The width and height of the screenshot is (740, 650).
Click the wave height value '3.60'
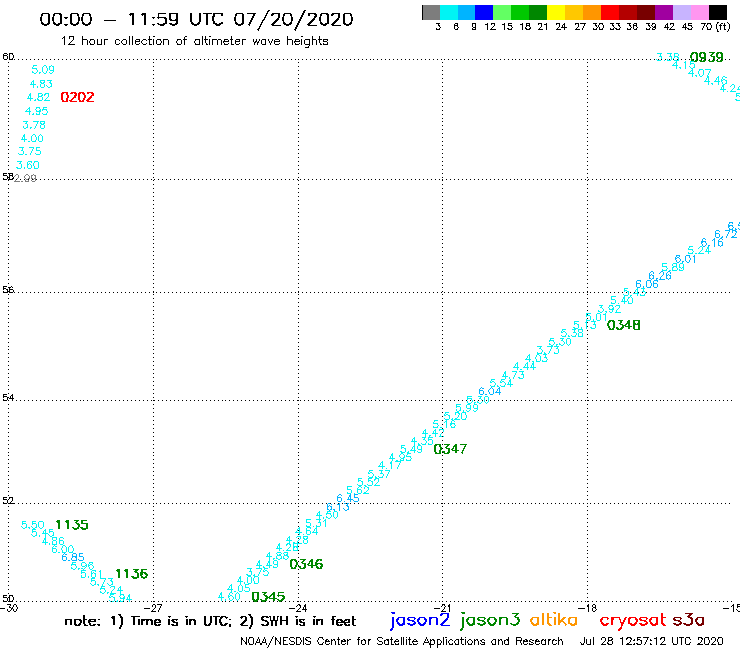click(x=28, y=165)
